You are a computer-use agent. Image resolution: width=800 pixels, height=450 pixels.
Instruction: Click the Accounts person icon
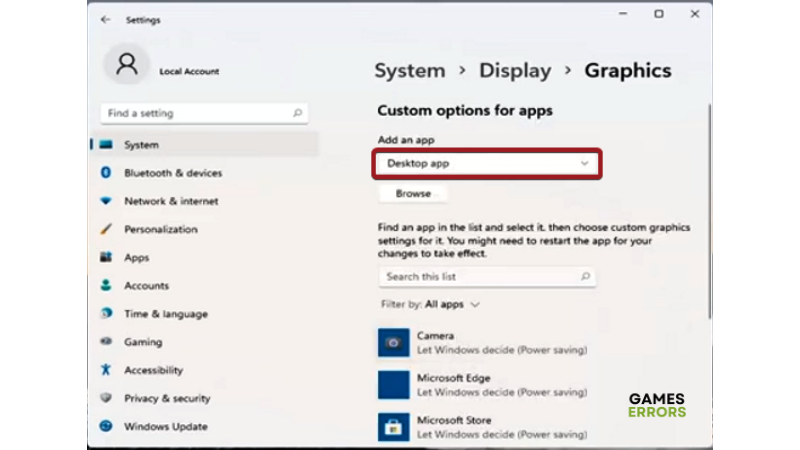pos(106,285)
